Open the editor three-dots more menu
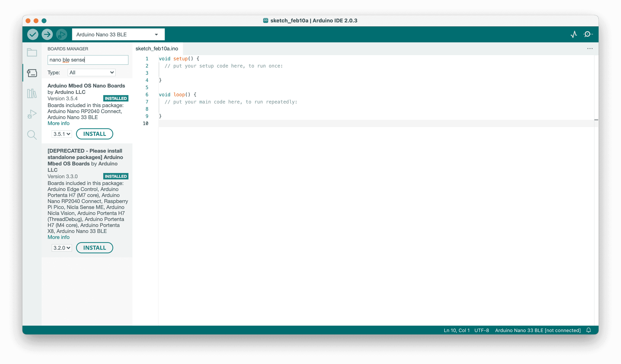Viewport: 621px width, 364px height. 590,49
